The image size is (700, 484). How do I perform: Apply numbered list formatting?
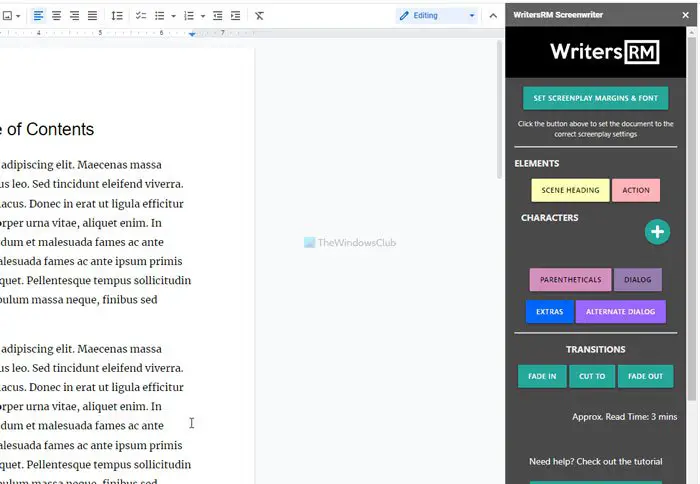pos(189,16)
